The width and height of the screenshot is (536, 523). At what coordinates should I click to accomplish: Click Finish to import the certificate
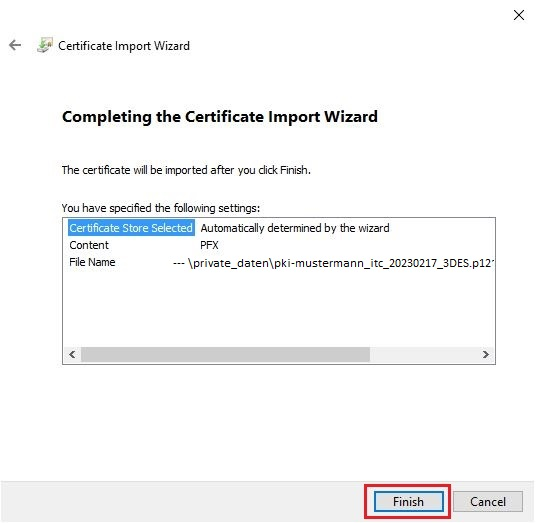(x=408, y=501)
